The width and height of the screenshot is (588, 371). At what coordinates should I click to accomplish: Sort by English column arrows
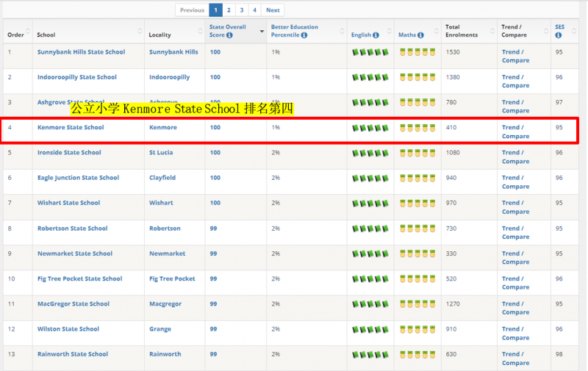(x=390, y=31)
